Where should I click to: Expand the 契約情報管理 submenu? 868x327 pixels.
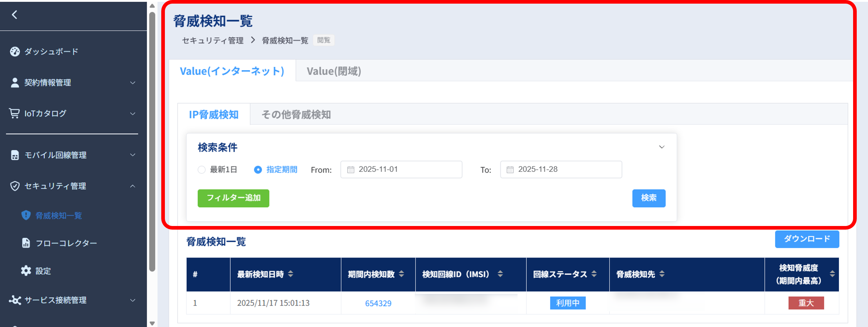tap(132, 82)
